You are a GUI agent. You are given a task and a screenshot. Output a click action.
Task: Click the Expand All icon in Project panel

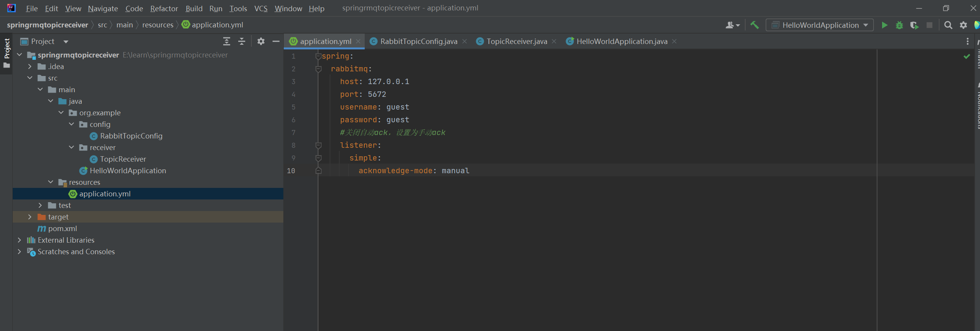[227, 41]
